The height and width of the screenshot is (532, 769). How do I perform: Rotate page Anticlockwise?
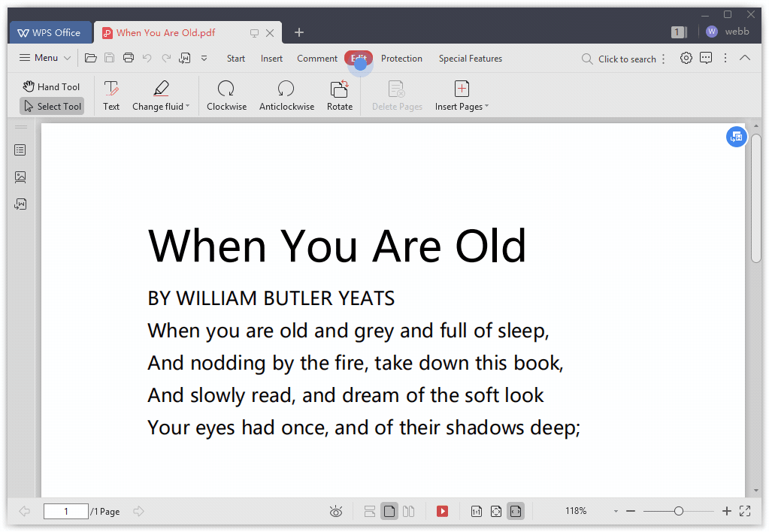[286, 95]
